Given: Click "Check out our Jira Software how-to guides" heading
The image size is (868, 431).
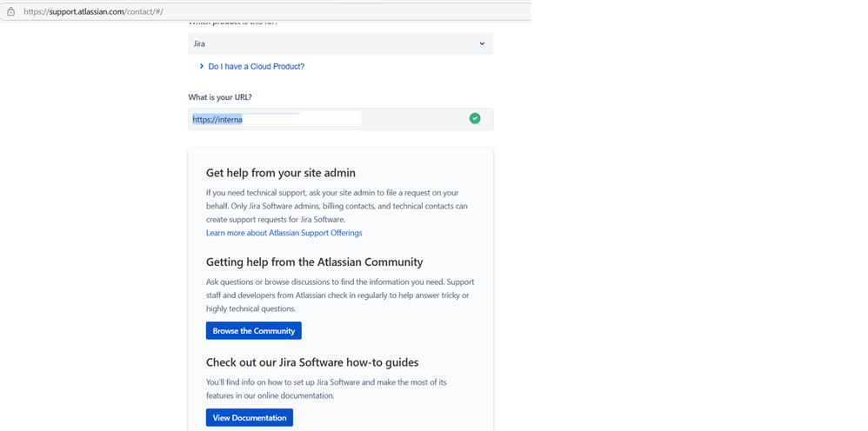Looking at the screenshot, I should [x=312, y=362].
